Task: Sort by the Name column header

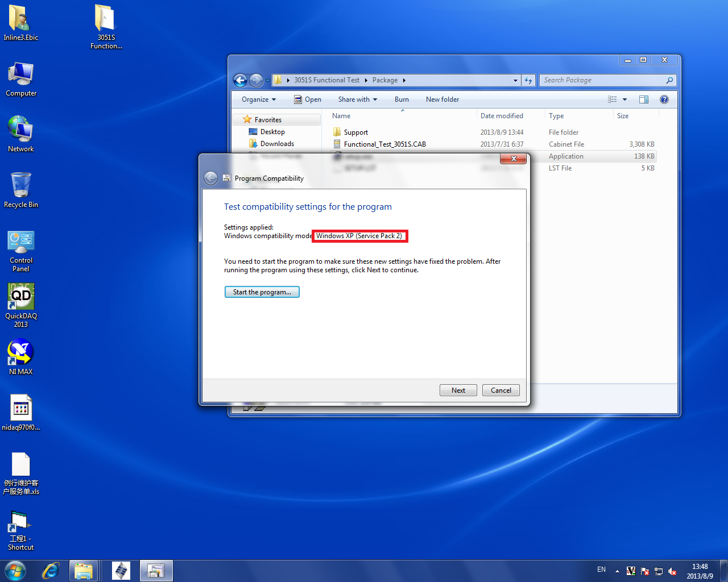Action: 402,116
